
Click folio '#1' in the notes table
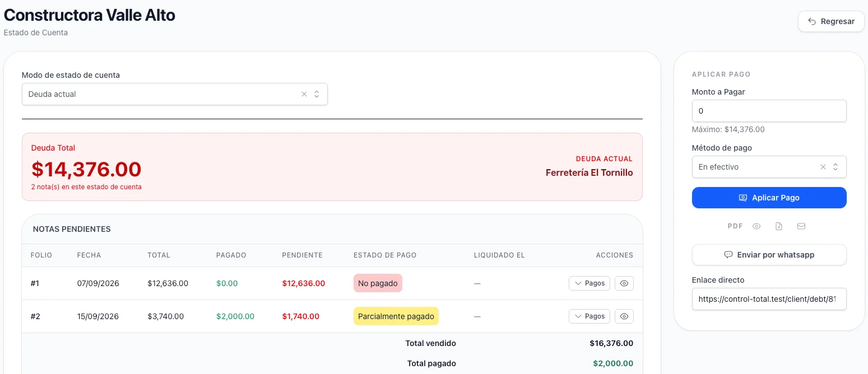pos(35,283)
